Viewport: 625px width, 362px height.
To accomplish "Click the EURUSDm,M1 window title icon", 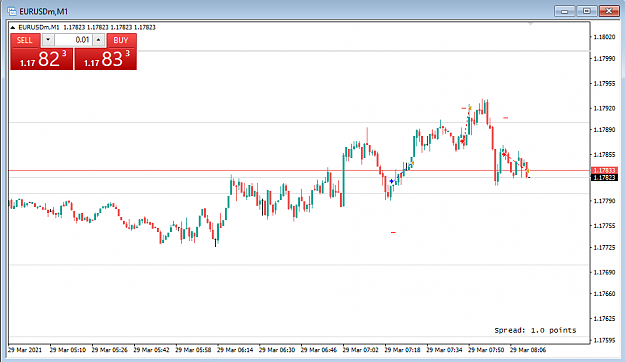I will tap(12, 11).
